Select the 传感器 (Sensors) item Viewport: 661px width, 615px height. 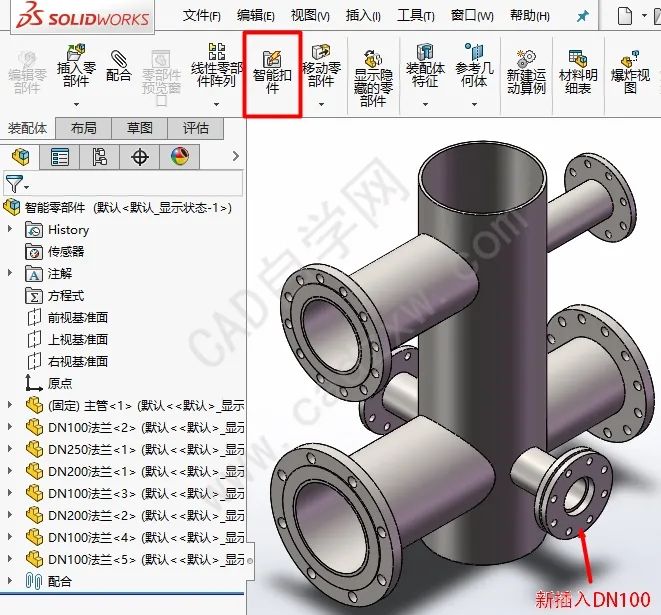[x=55, y=252]
